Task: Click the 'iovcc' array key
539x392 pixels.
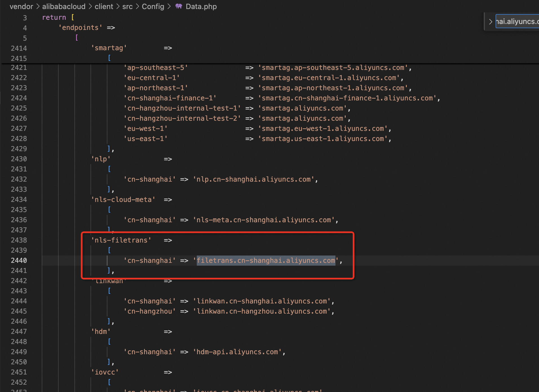Action: 105,372
